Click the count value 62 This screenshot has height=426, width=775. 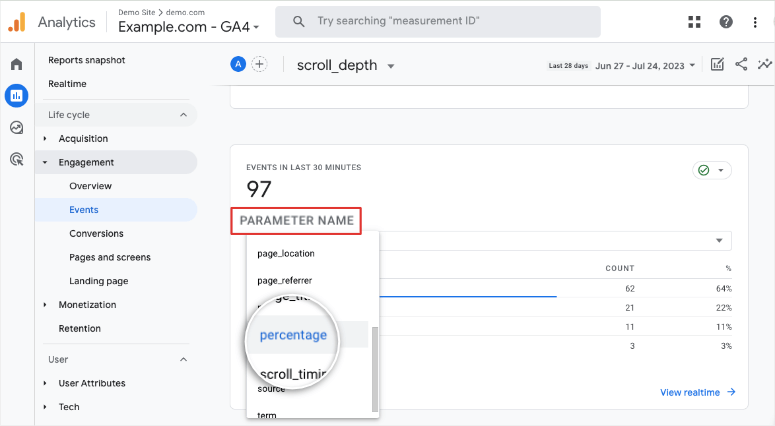630,289
